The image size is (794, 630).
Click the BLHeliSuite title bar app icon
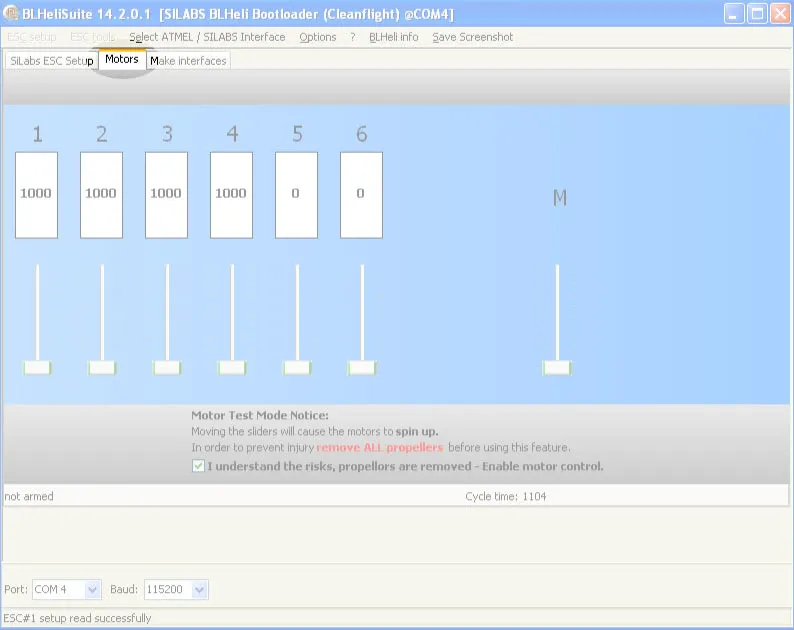tap(12, 14)
